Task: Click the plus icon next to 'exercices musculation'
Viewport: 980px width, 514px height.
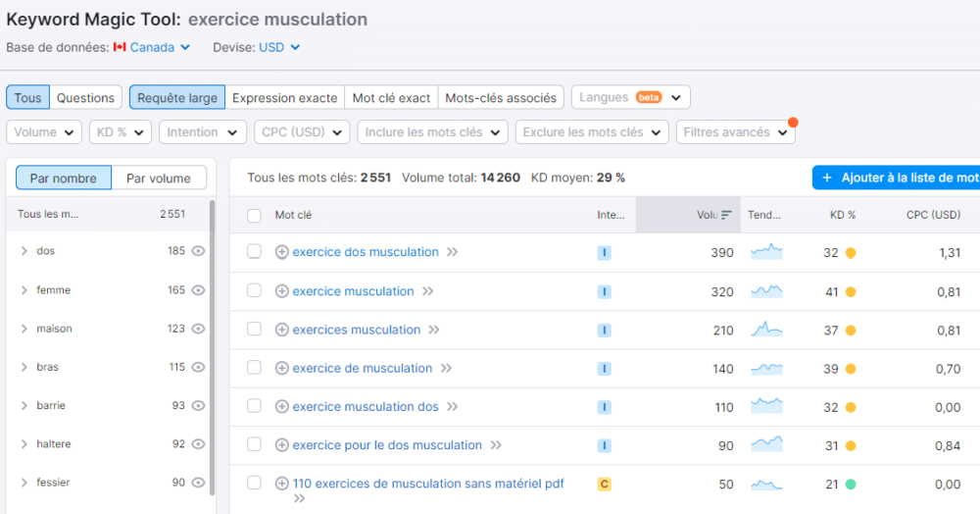Action: (x=282, y=330)
